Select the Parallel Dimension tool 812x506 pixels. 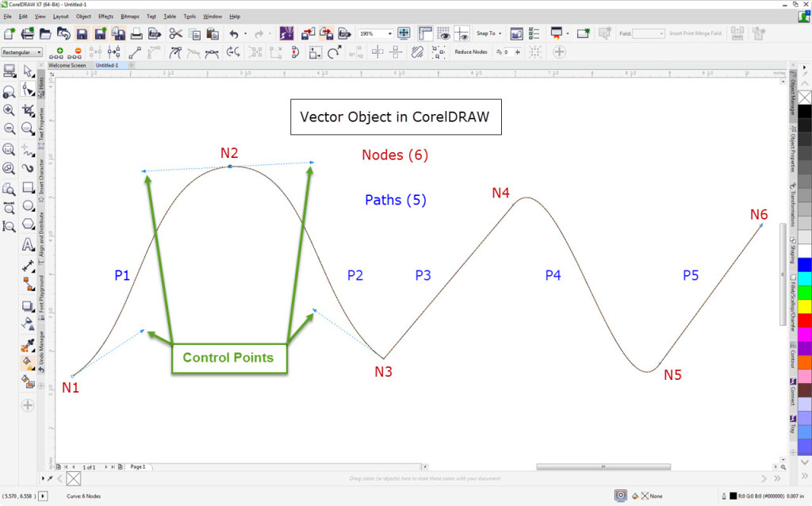click(x=28, y=266)
